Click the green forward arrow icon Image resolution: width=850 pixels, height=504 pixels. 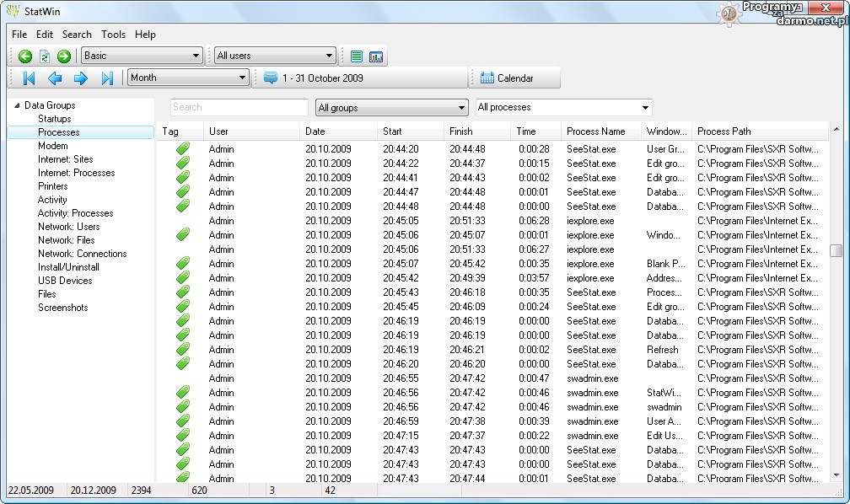click(x=64, y=56)
